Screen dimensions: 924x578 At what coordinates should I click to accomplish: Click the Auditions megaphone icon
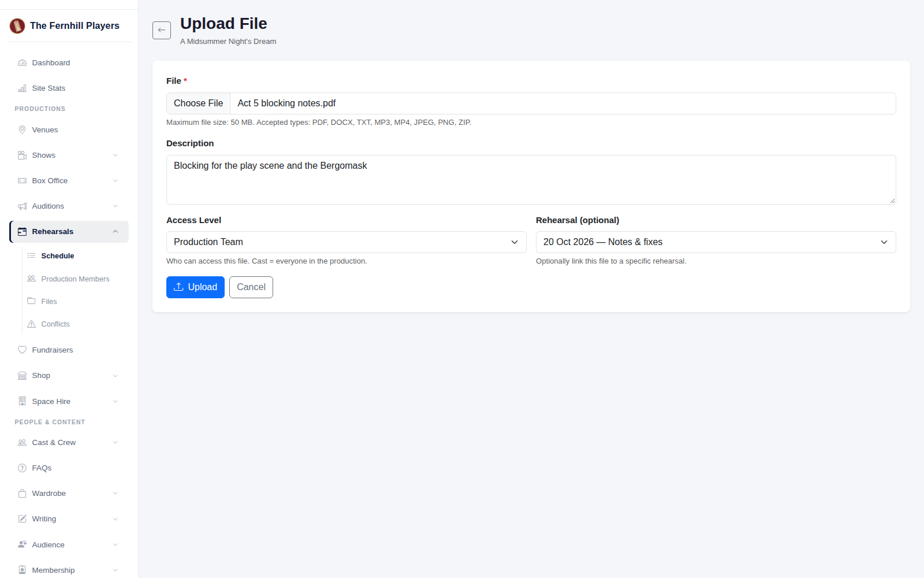click(x=22, y=206)
